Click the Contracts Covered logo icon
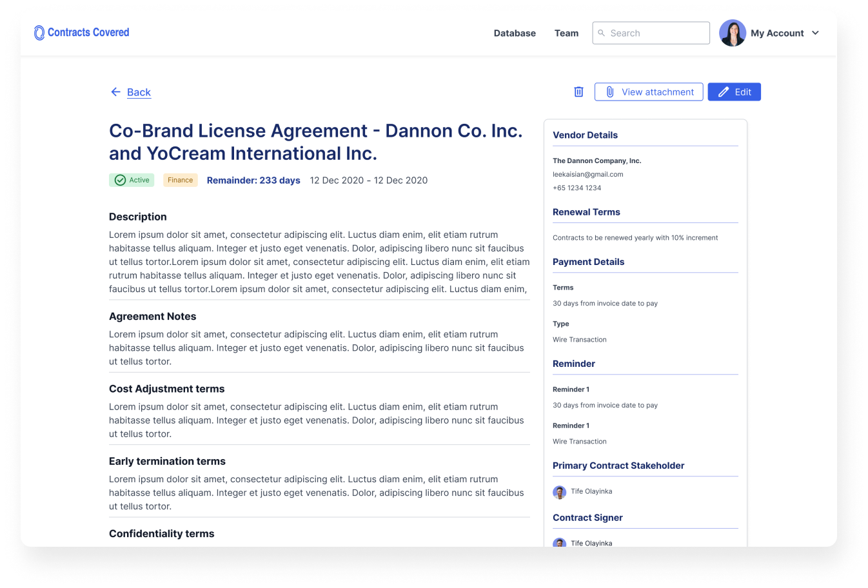Image resolution: width=868 pixels, height=588 pixels. pos(39,32)
